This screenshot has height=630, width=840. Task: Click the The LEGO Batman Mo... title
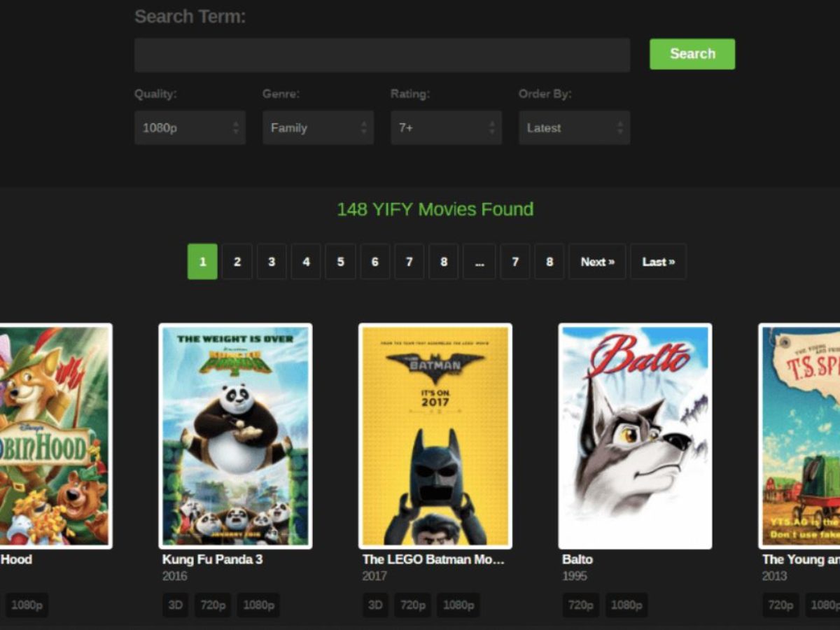pos(433,559)
